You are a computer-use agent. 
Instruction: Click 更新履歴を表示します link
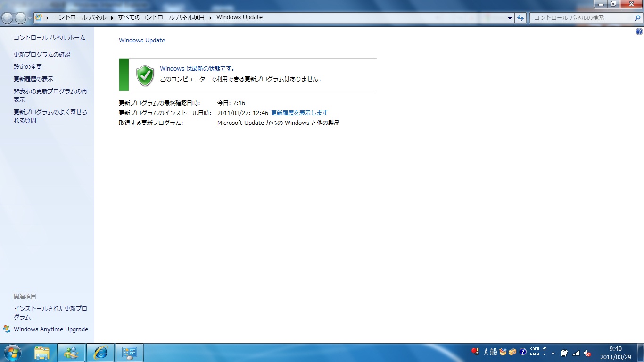(x=299, y=113)
